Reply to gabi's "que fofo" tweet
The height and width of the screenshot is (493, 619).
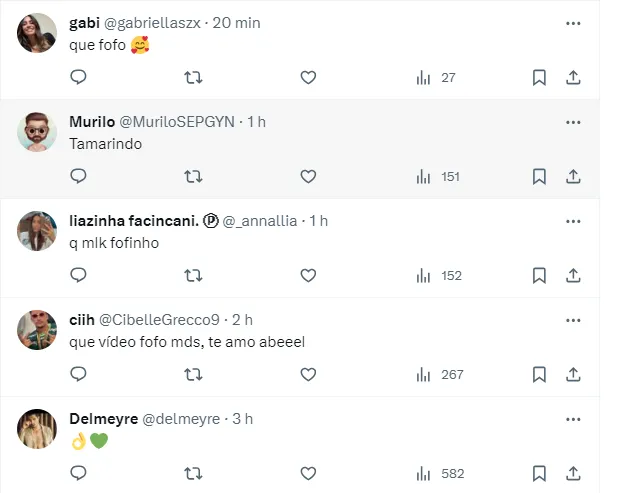[79, 77]
